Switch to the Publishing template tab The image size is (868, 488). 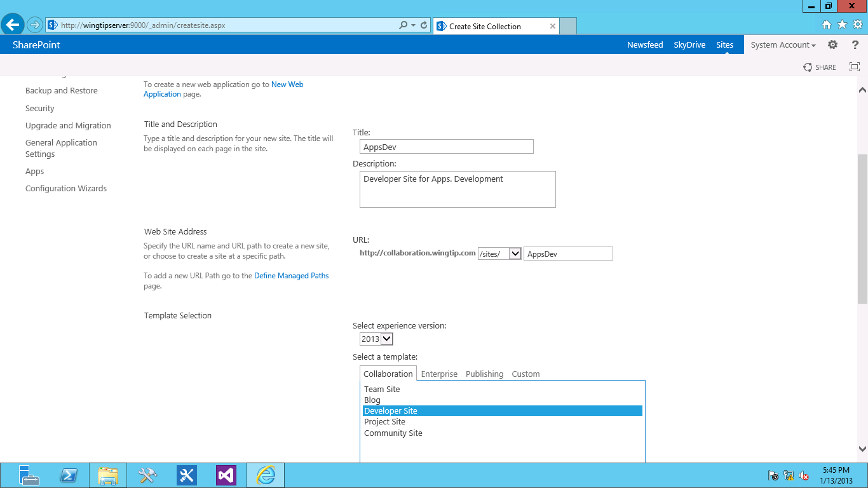point(484,374)
